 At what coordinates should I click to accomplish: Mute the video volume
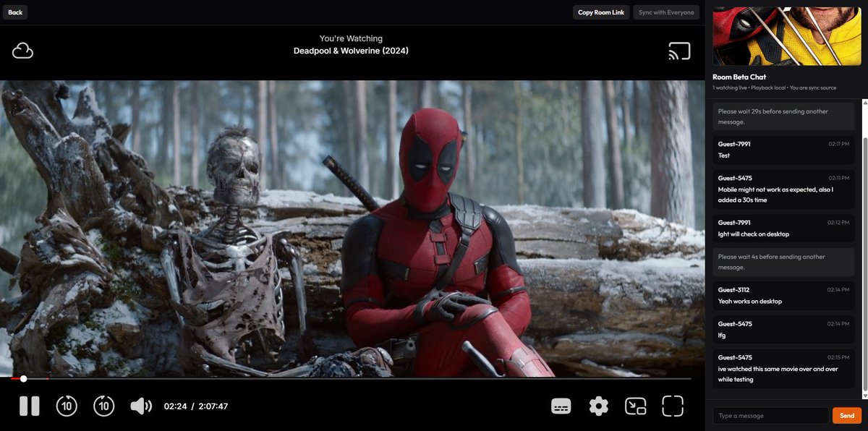pos(141,406)
